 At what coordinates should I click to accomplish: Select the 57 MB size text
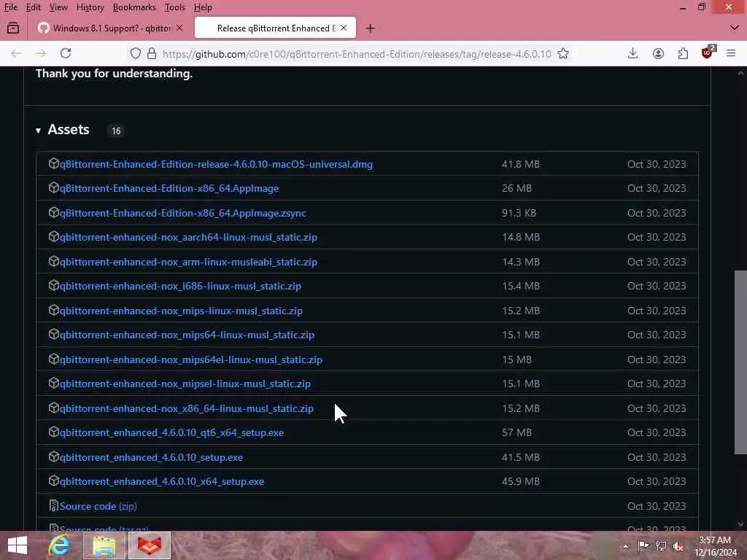click(x=516, y=433)
